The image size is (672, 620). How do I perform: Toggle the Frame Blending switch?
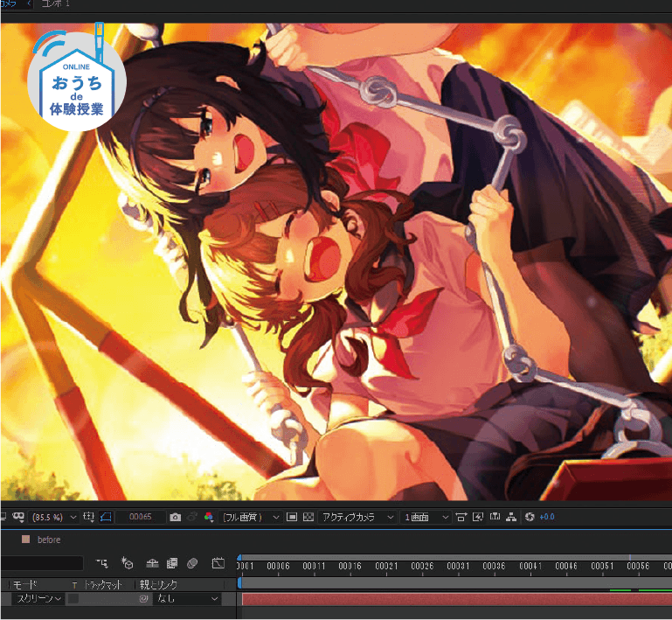(x=172, y=563)
